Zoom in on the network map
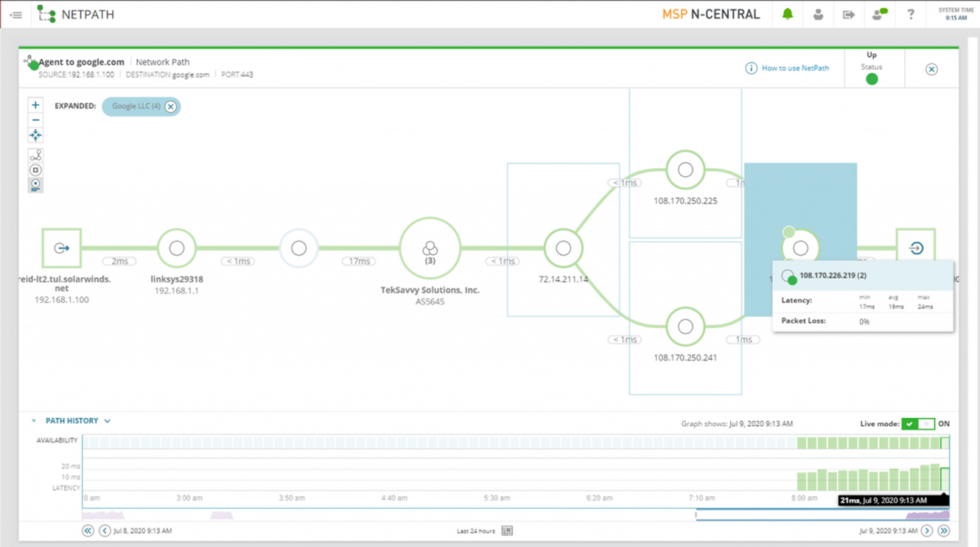 (35, 105)
